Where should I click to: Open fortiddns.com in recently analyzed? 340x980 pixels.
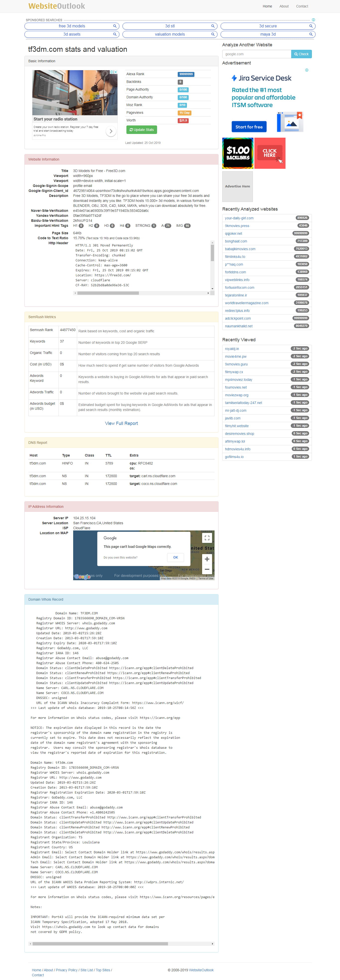tap(235, 272)
